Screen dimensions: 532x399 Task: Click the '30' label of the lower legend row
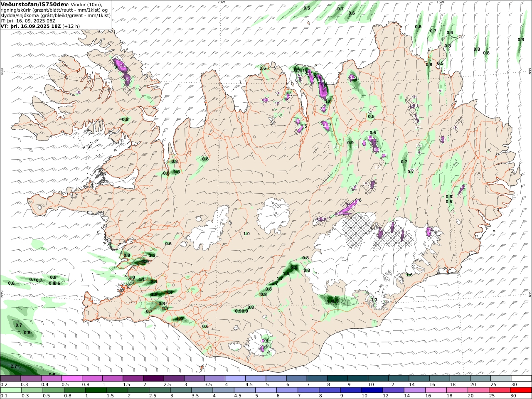(514, 396)
